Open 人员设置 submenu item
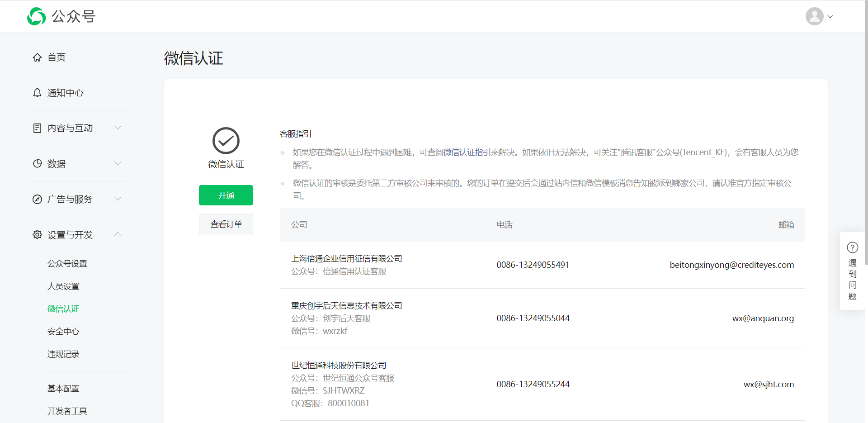The height and width of the screenshot is (423, 868). point(63,286)
